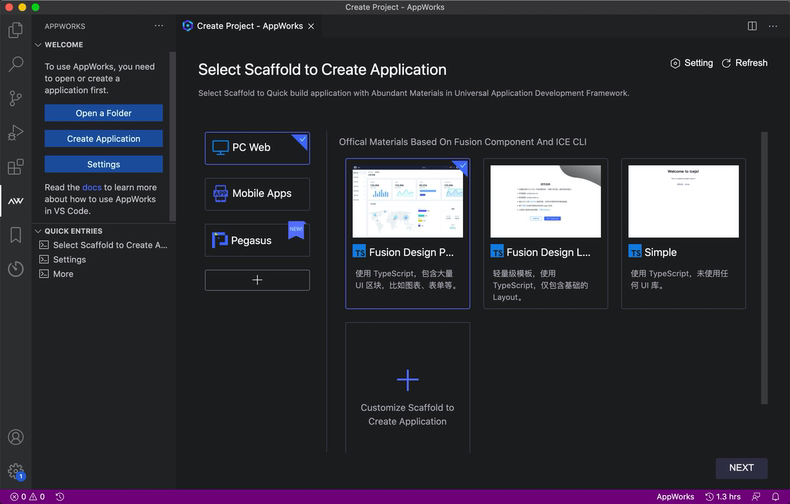Collapse the QUICK ENTRIES section
The height and width of the screenshot is (504, 790).
pyautogui.click(x=69, y=231)
